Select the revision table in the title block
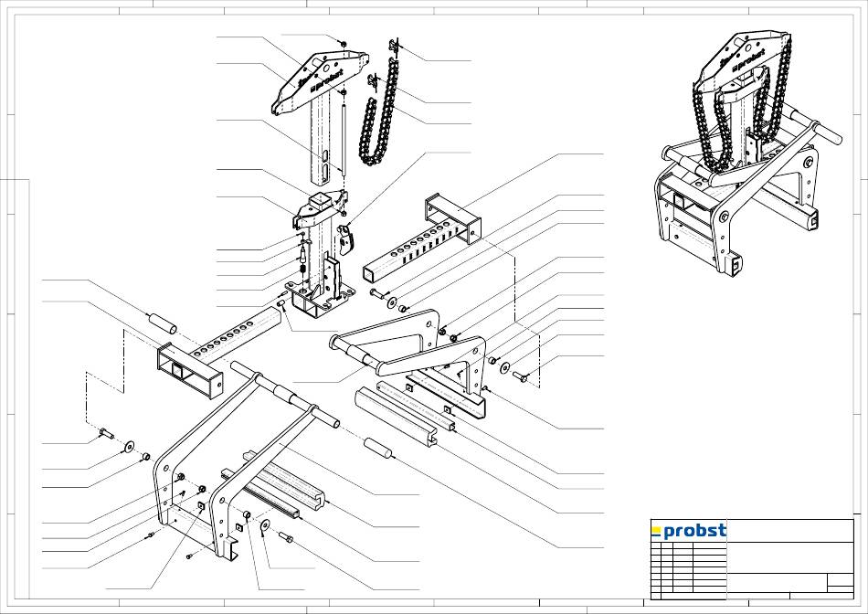The width and height of the screenshot is (868, 614). point(689,570)
